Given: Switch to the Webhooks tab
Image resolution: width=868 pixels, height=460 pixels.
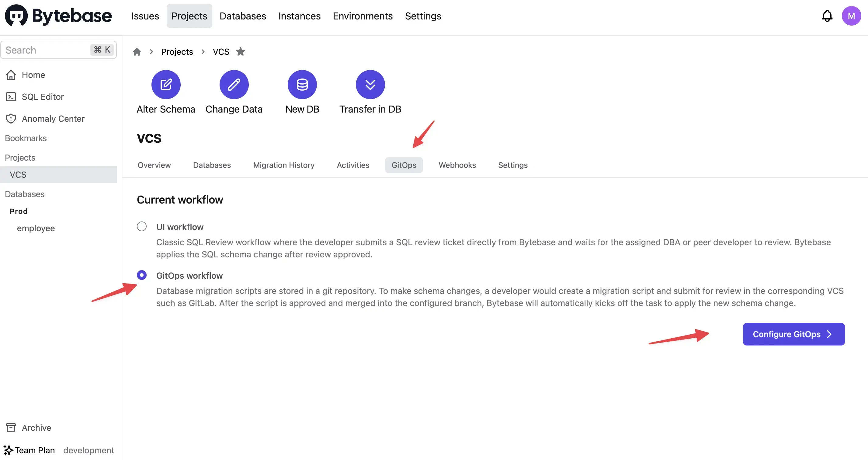Looking at the screenshot, I should point(457,165).
